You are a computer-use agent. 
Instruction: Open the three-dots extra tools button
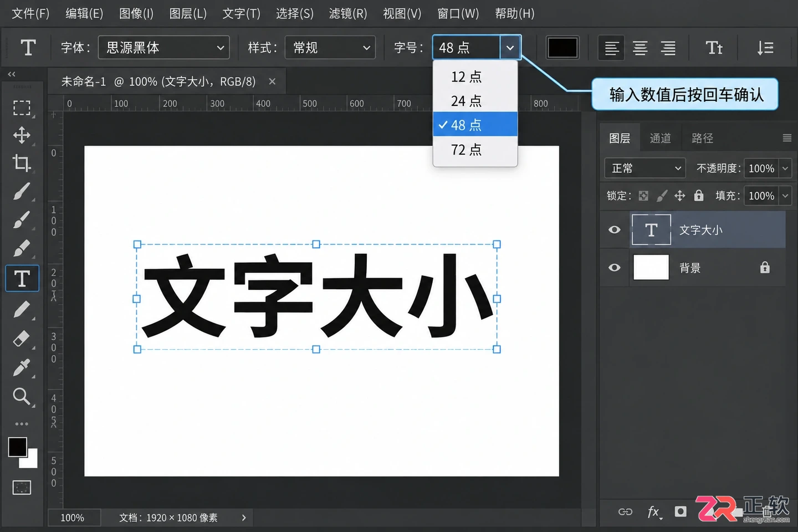[x=22, y=424]
